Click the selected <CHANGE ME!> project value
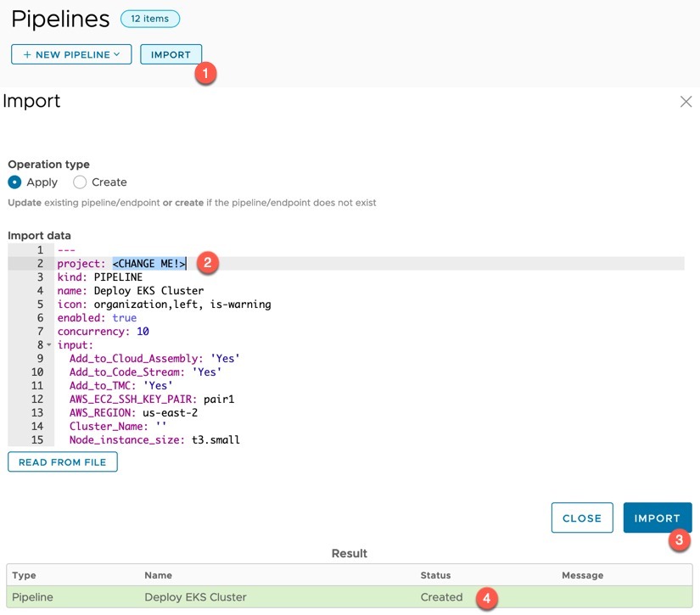This screenshot has width=700, height=615. click(149, 264)
